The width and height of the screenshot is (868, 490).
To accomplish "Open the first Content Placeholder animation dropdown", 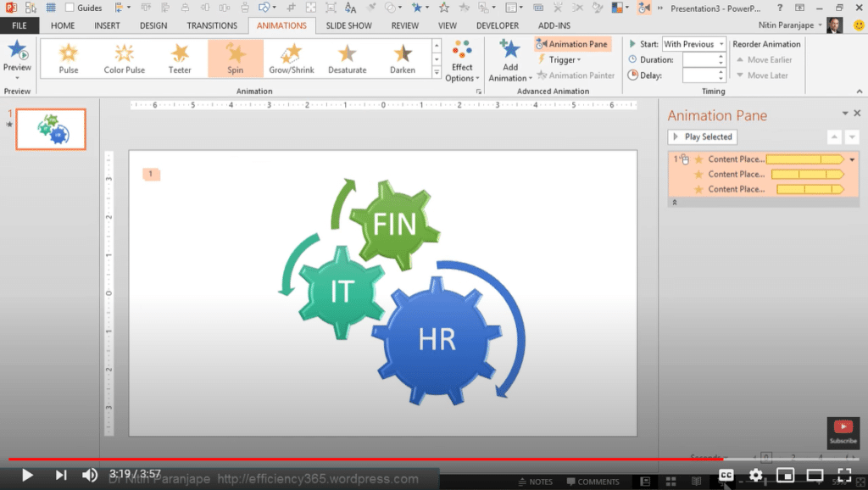I will click(x=852, y=159).
